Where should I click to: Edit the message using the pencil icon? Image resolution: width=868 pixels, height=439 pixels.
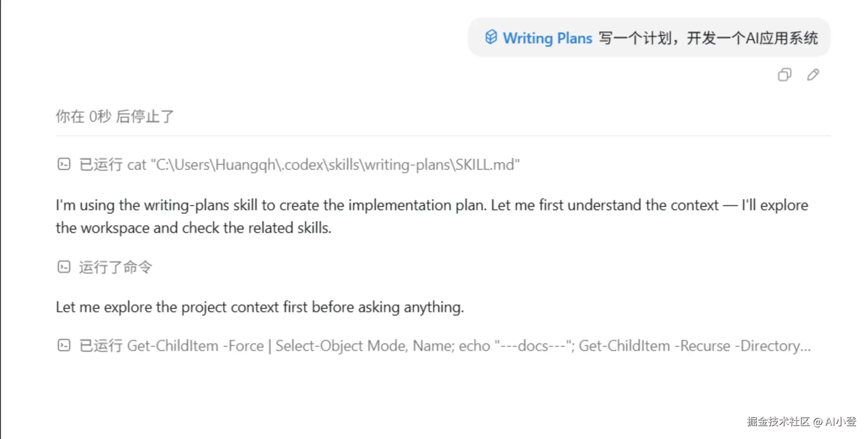point(813,75)
